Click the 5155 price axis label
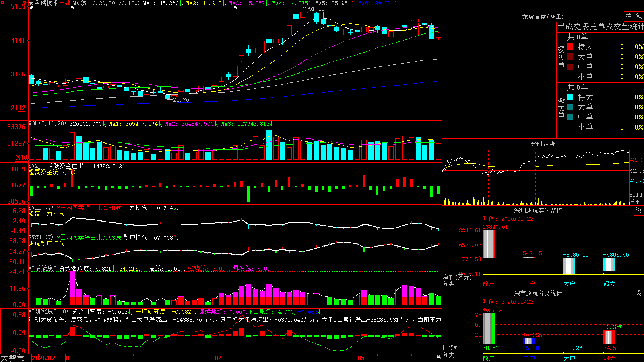Viewport: 644px width, 362px height. pos(19,6)
